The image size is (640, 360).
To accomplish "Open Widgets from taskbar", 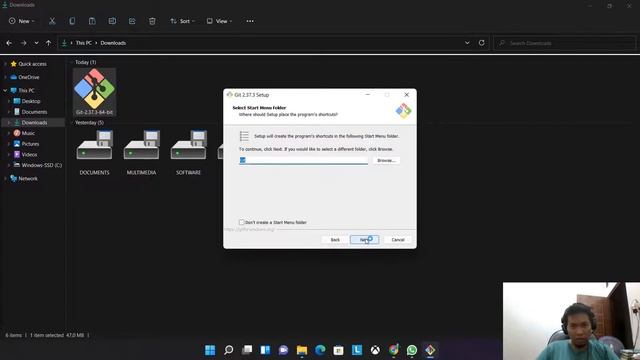I will click(265, 350).
